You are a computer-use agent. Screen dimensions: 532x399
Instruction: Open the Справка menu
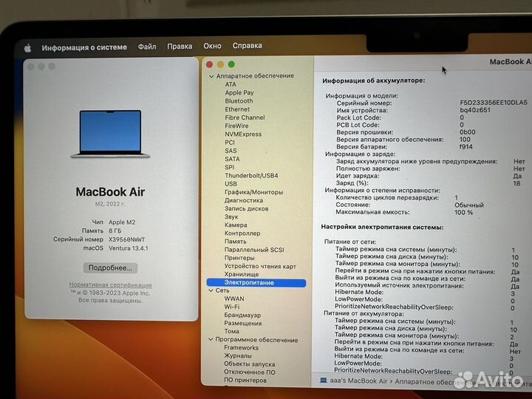(x=247, y=46)
